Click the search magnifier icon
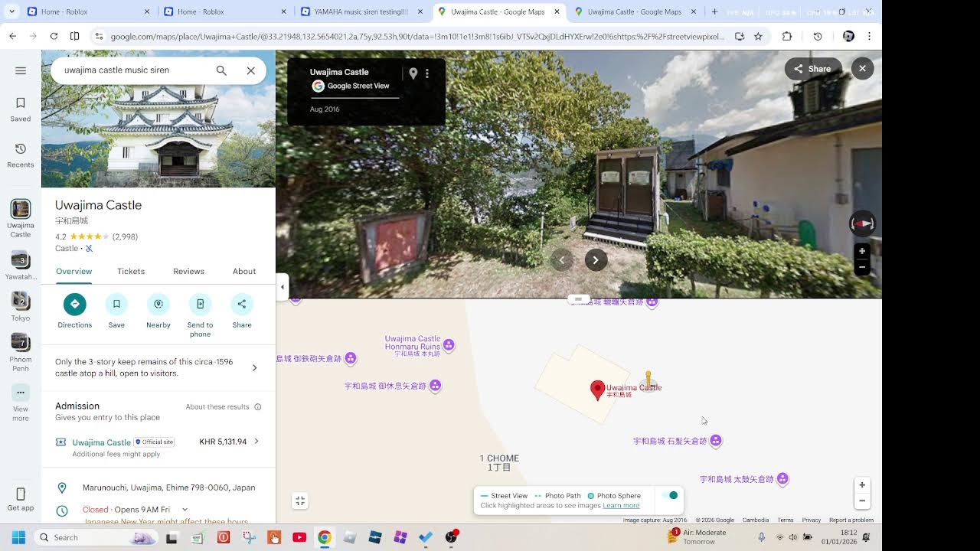This screenshot has width=980, height=551. point(221,70)
